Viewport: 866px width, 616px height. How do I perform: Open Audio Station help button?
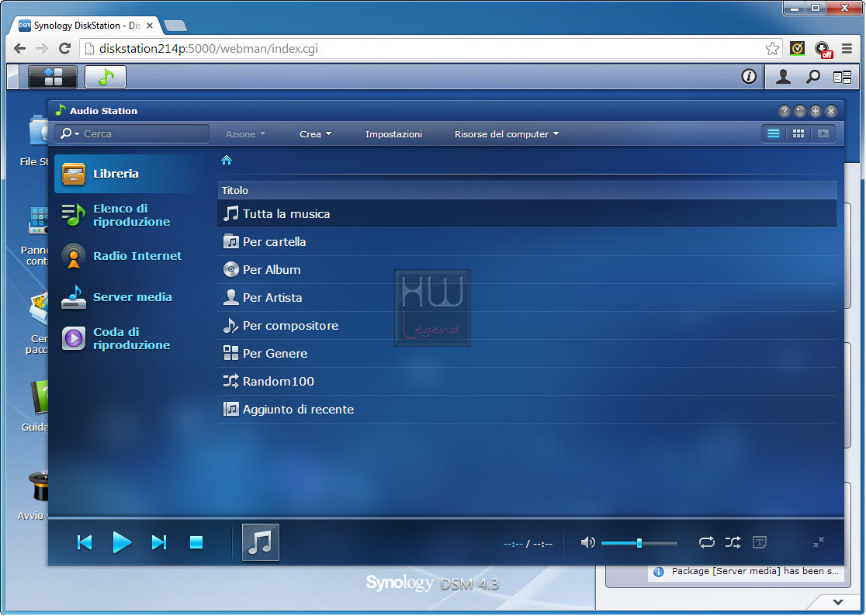point(784,111)
